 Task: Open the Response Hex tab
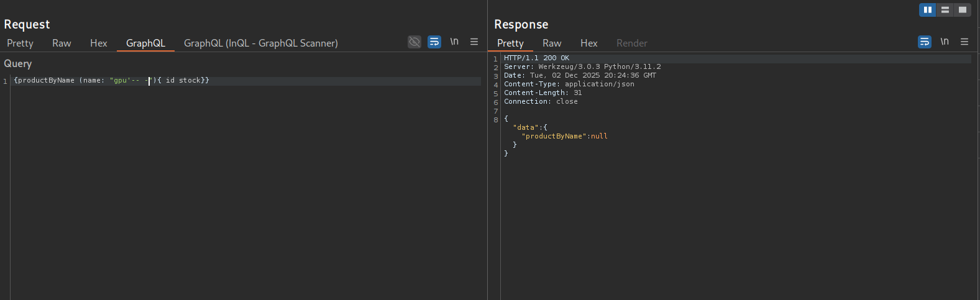pos(588,43)
